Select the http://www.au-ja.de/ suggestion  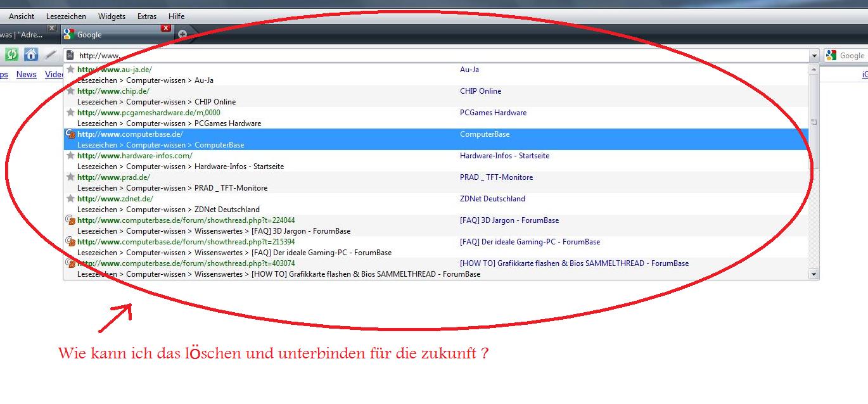pos(115,70)
